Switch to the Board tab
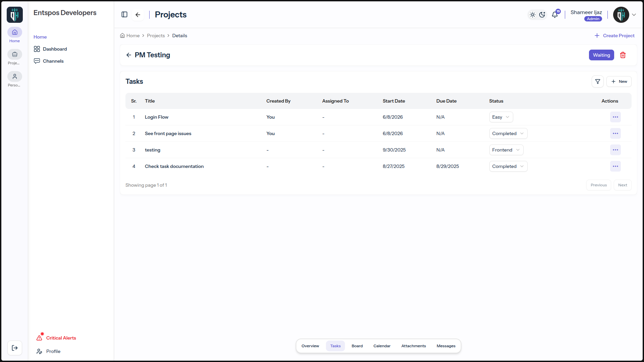 (x=357, y=346)
